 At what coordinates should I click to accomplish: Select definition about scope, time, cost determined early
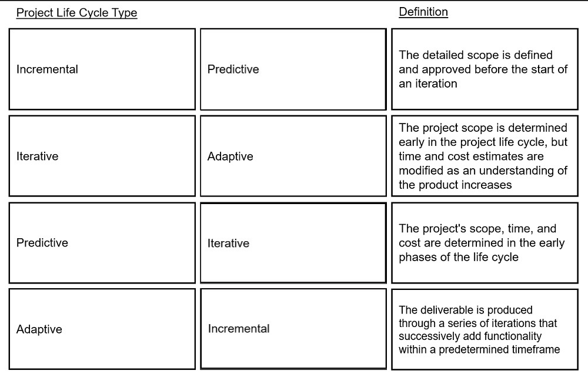click(x=485, y=243)
